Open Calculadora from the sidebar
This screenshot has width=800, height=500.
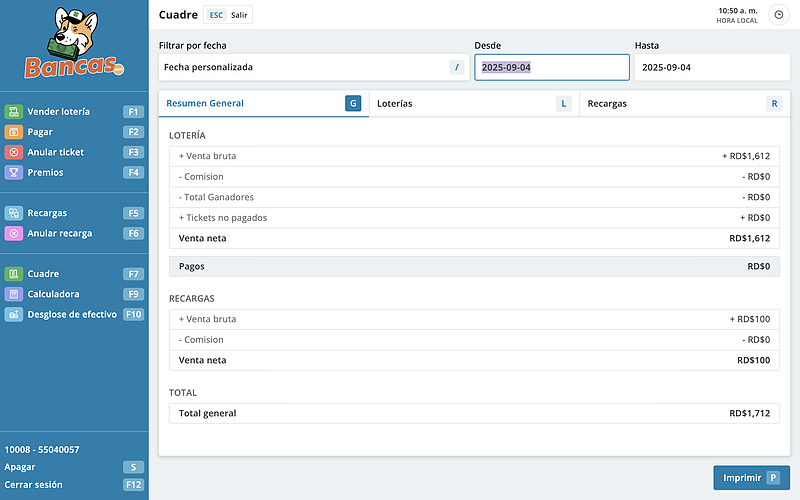click(x=74, y=294)
